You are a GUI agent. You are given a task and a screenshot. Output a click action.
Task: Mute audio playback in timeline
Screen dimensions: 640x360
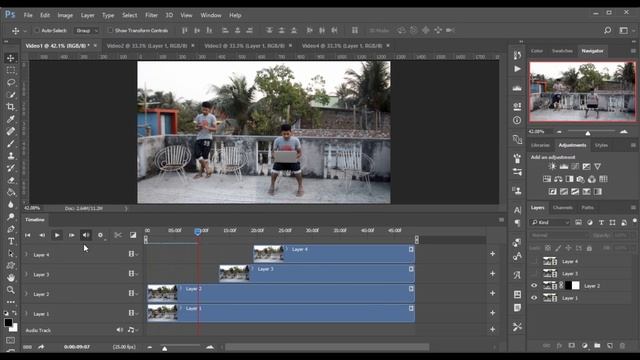(x=86, y=235)
